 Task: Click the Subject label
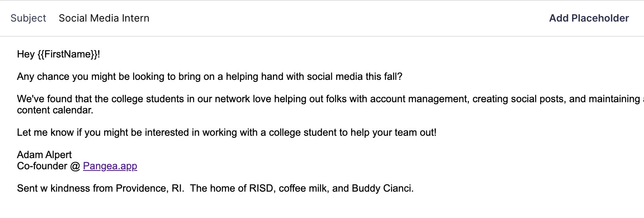(28, 18)
